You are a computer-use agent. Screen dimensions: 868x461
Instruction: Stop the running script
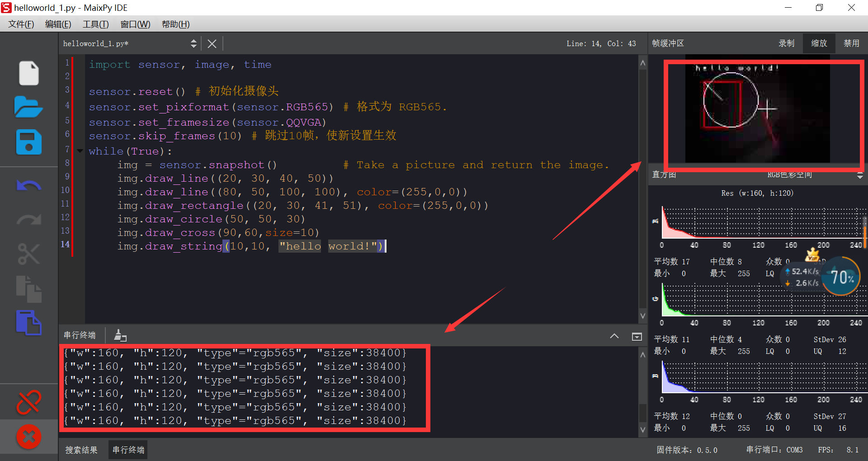[28, 437]
